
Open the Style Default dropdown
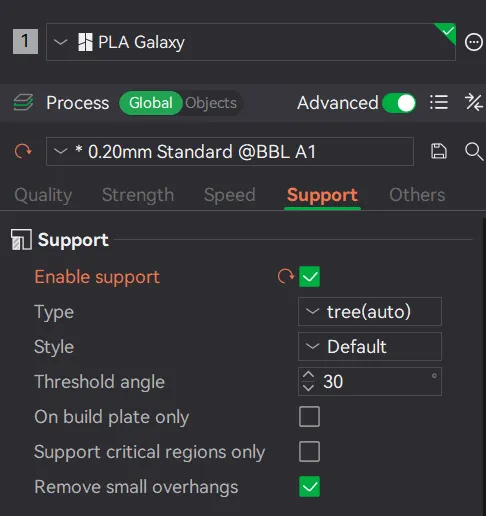coord(370,347)
